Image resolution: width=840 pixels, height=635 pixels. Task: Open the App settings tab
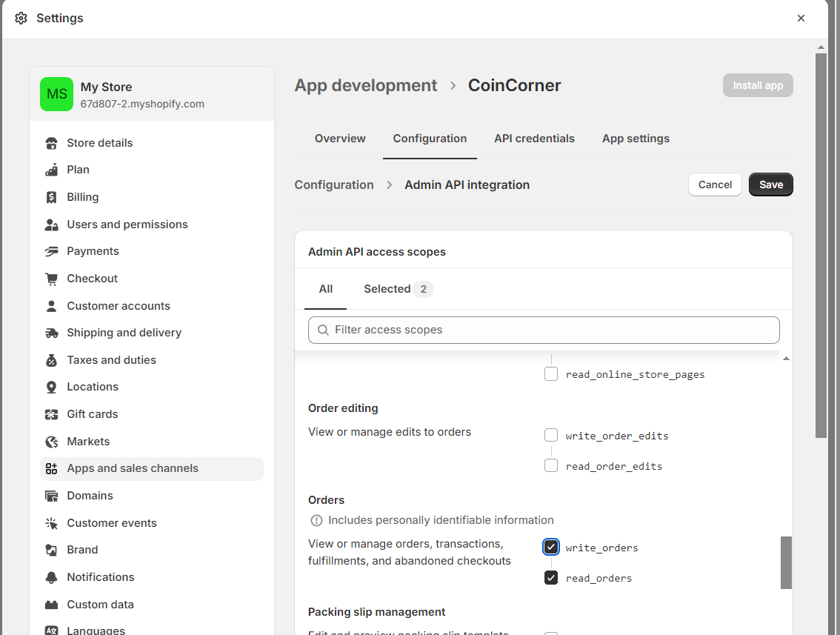click(636, 139)
